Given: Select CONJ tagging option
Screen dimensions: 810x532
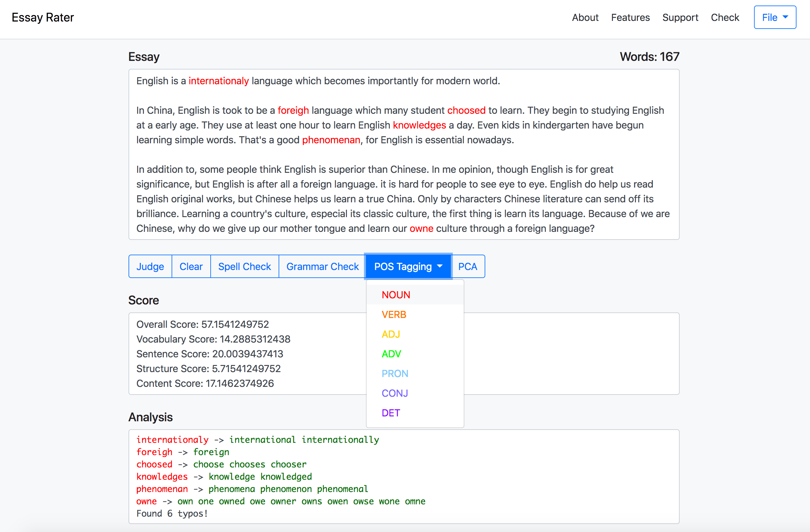Looking at the screenshot, I should click(395, 393).
